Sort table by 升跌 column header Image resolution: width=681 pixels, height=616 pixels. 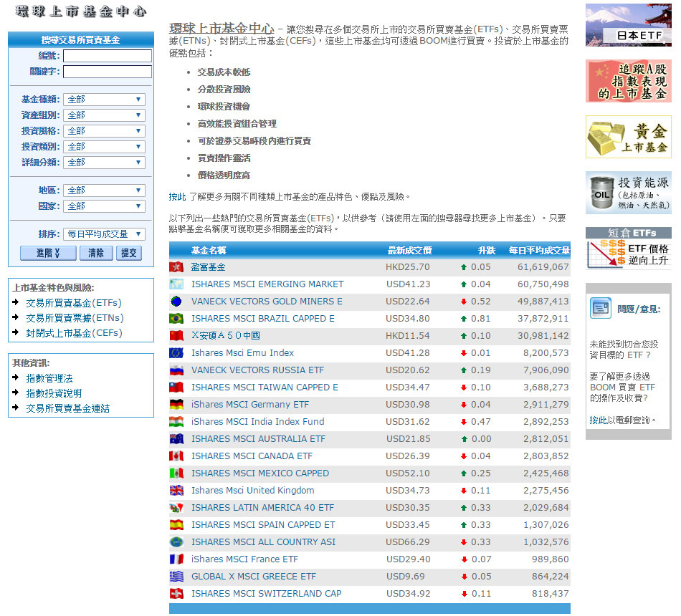[x=487, y=251]
